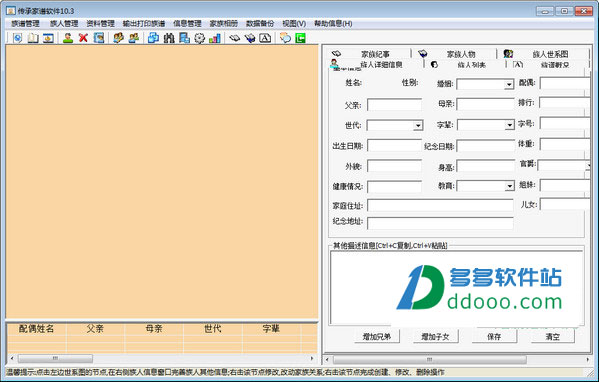Viewport: 599px width, 382px height.
Task: Click the binoculars search icon in toolbar
Action: [x=169, y=38]
